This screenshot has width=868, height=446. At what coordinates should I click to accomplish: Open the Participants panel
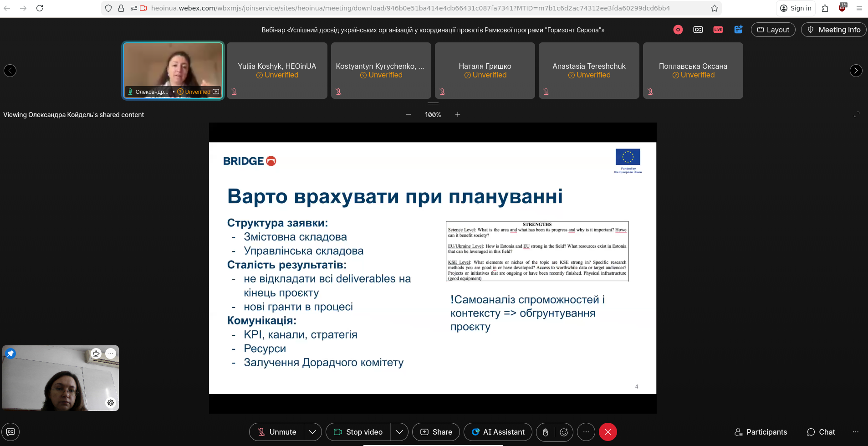[761, 432]
